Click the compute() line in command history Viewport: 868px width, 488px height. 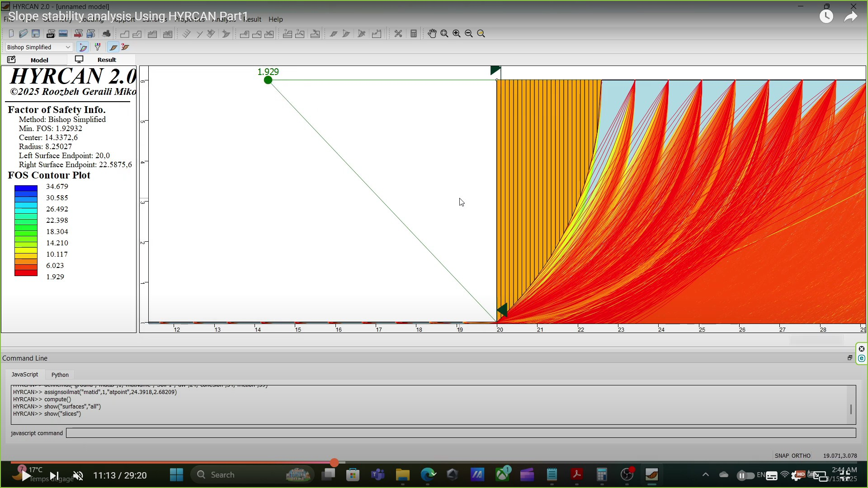[42, 399]
